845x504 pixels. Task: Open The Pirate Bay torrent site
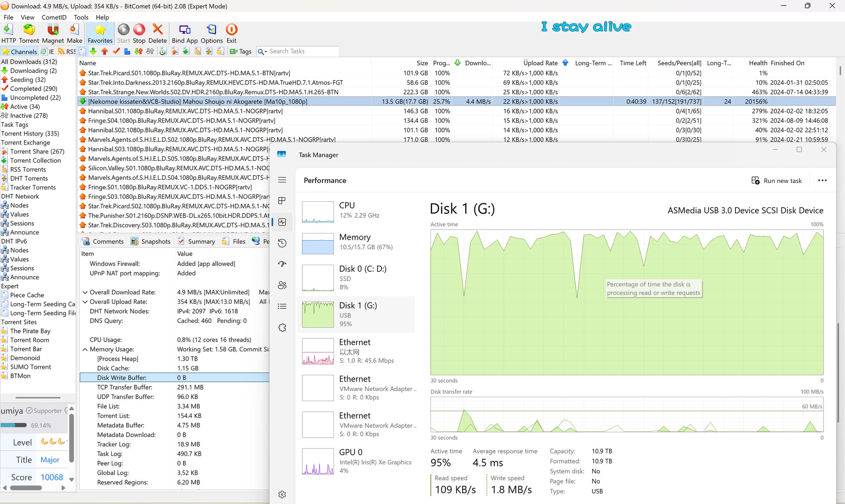click(30, 331)
